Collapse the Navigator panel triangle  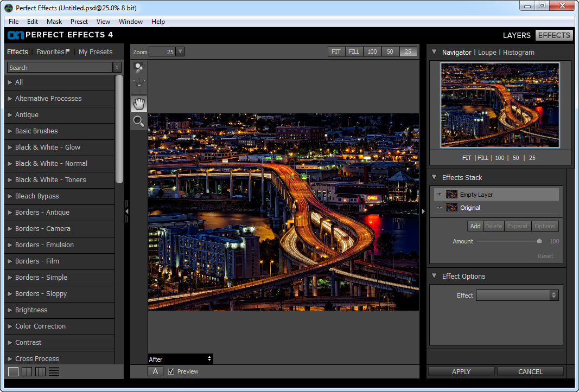pos(434,52)
